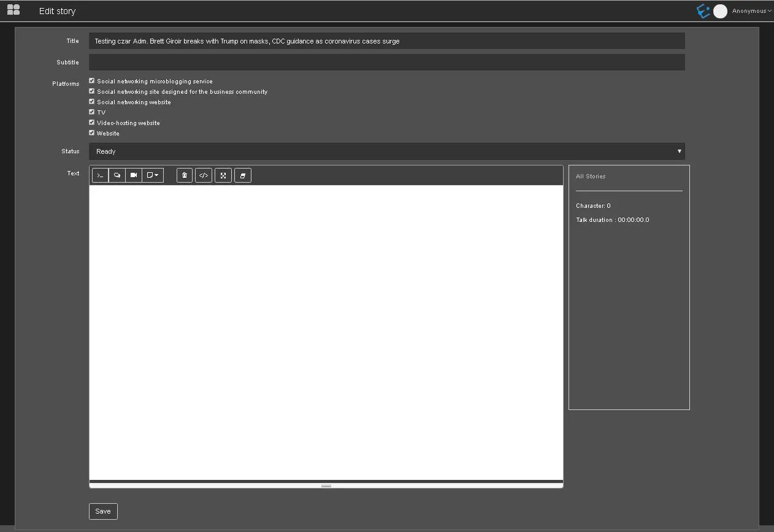Viewport: 774px width, 532px height.
Task: Click the trash delete icon in toolbar
Action: tap(185, 175)
